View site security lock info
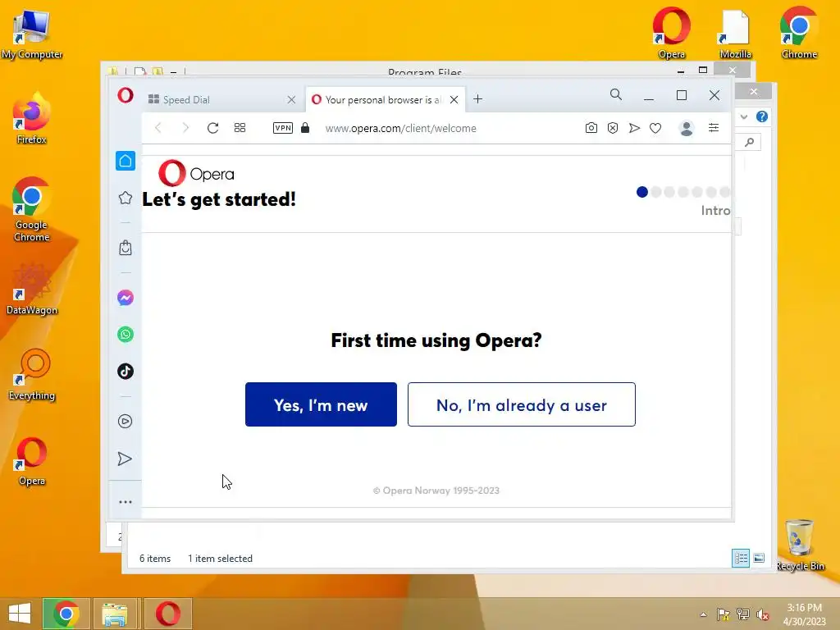840x630 pixels. tap(305, 128)
